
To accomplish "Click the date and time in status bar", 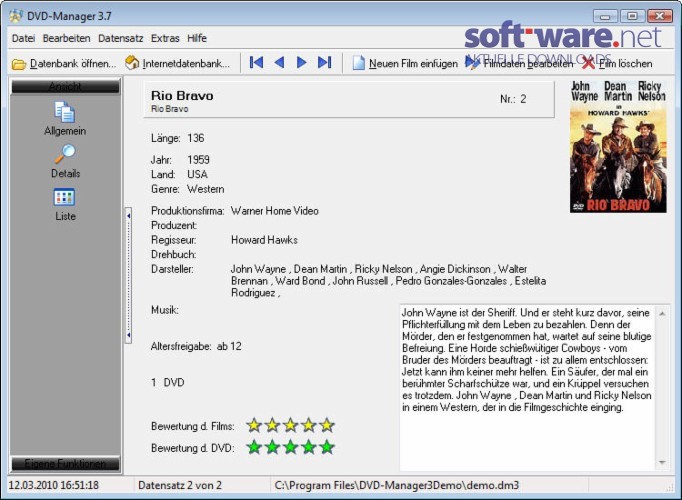I will 53,485.
